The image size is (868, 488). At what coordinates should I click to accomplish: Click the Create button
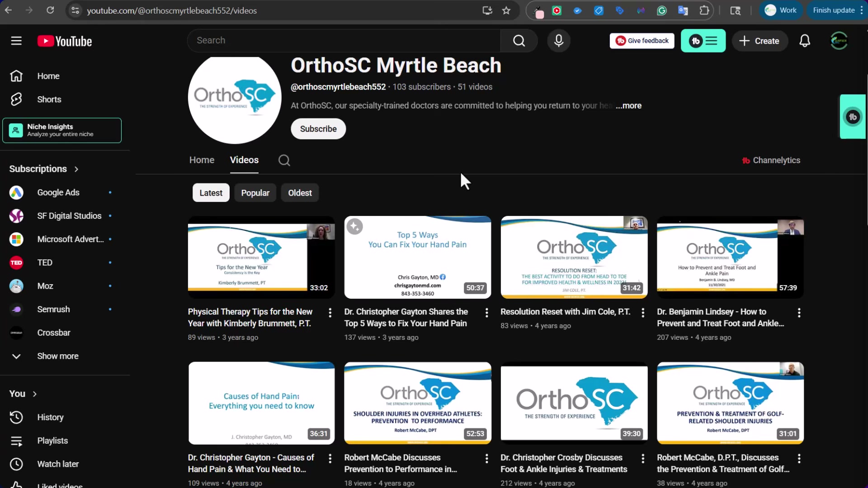tap(759, 41)
